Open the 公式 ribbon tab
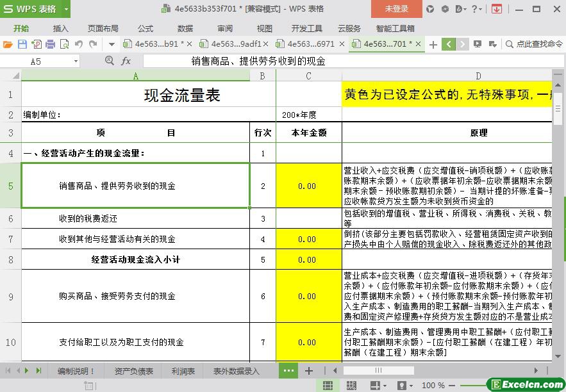 click(x=146, y=28)
